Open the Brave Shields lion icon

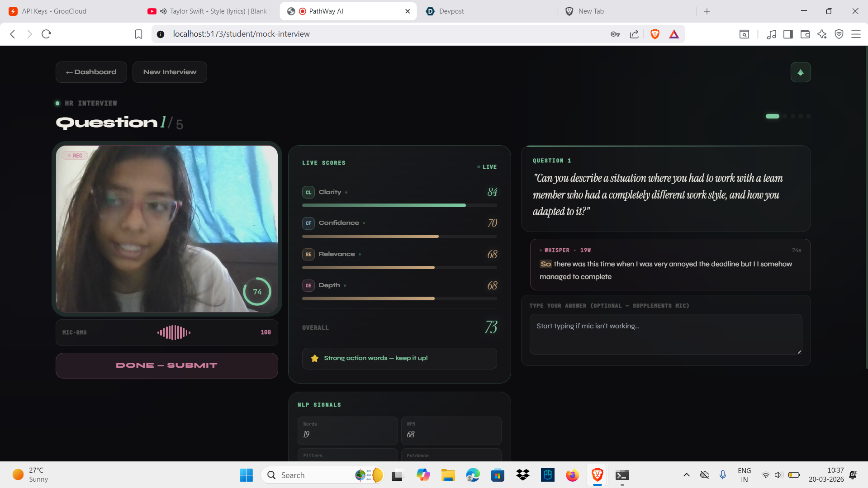(655, 34)
